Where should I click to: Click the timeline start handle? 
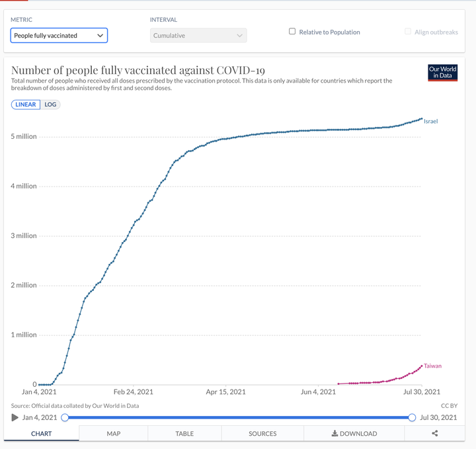[65, 417]
